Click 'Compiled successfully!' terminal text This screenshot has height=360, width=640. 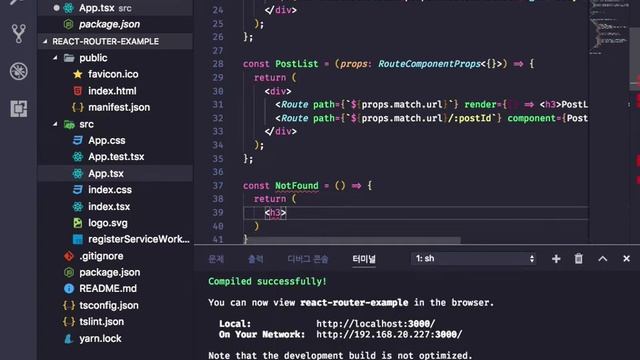[x=267, y=281]
